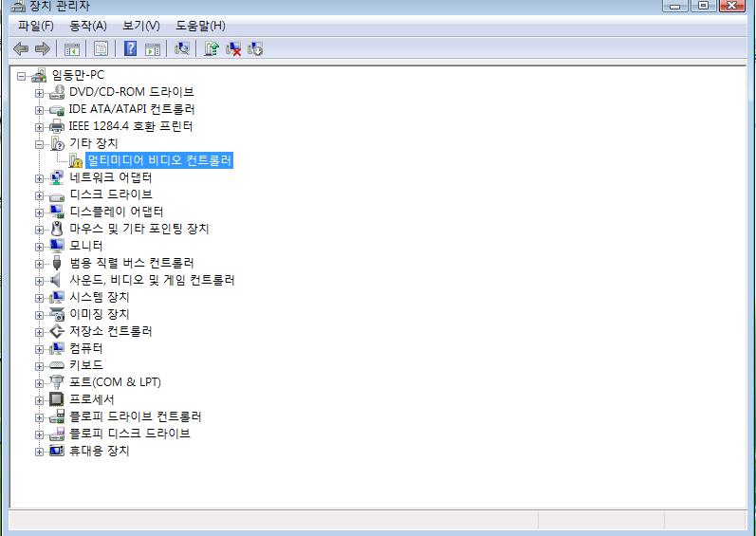Select the 임동만-PC label
756x536 pixels.
pyautogui.click(x=78, y=75)
